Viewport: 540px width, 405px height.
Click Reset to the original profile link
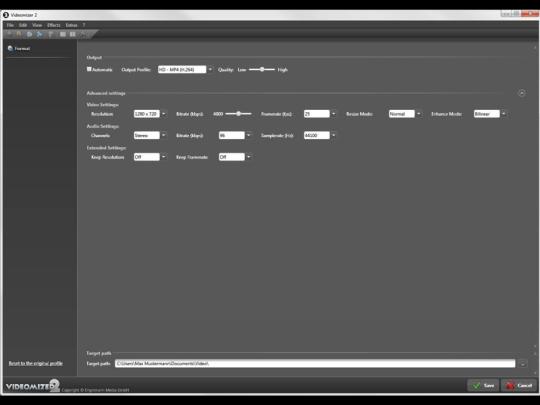36,363
